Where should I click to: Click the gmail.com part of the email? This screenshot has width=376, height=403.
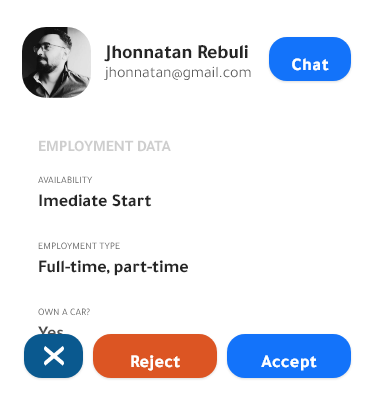[x=217, y=73]
